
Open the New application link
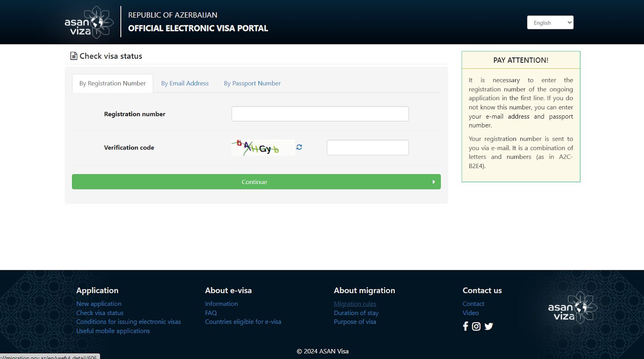coord(99,304)
